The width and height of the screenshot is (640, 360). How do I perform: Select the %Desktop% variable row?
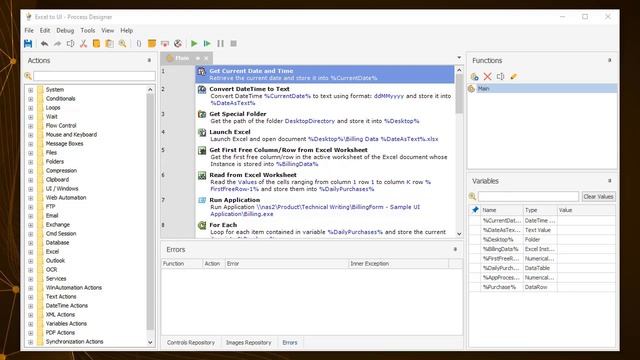pos(542,240)
